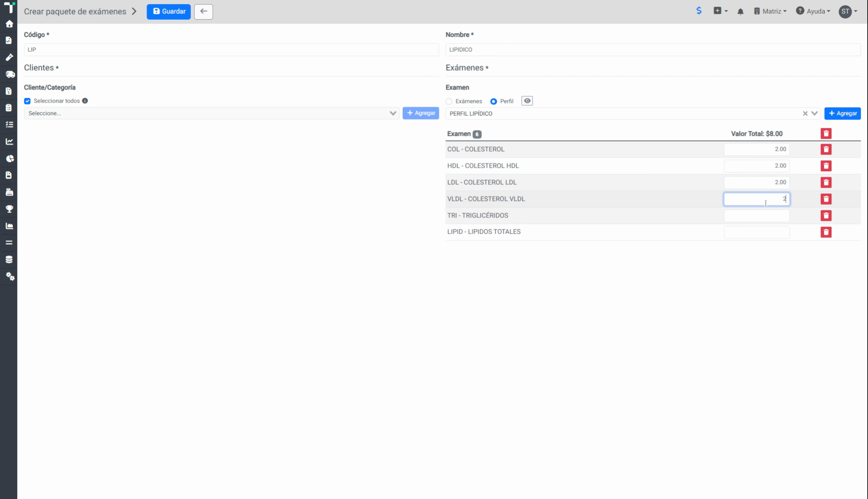Open the PERFIL LIPÍDICO dropdown arrow
The height and width of the screenshot is (499, 868).
[x=814, y=113]
